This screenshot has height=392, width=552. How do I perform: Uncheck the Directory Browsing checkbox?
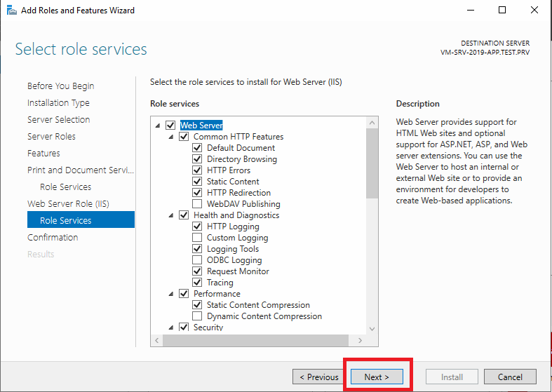pyautogui.click(x=197, y=159)
